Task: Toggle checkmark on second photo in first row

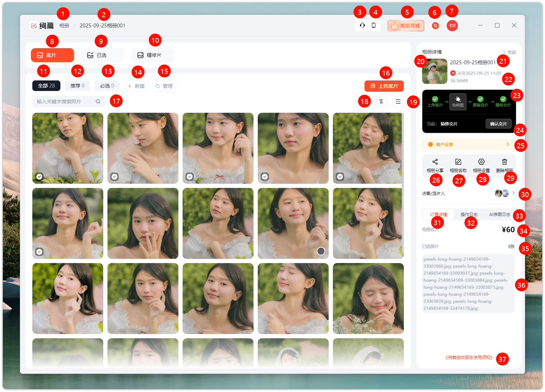Action: 114,177
